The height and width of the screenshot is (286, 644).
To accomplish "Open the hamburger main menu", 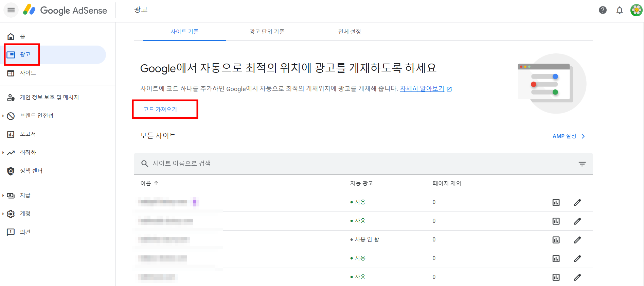I will tap(11, 10).
